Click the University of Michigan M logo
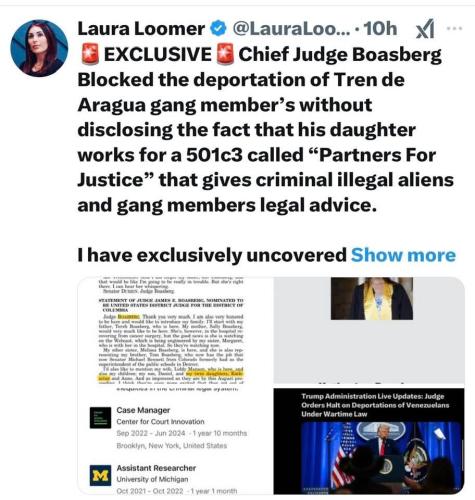The width and height of the screenshot is (475, 500). point(100,475)
